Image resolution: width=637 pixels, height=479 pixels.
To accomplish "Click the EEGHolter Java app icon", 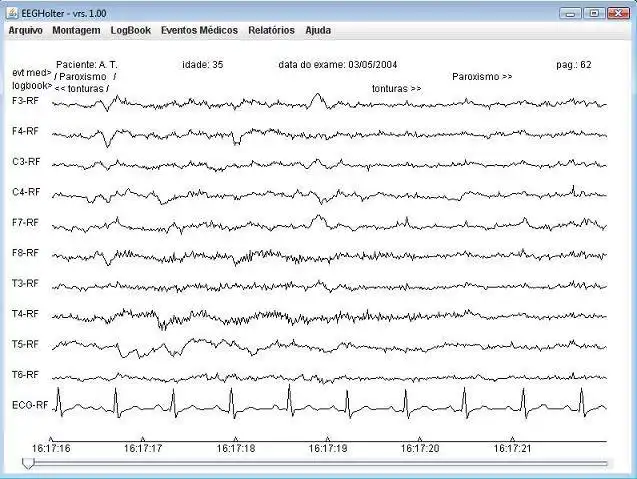I will pos(13,13).
